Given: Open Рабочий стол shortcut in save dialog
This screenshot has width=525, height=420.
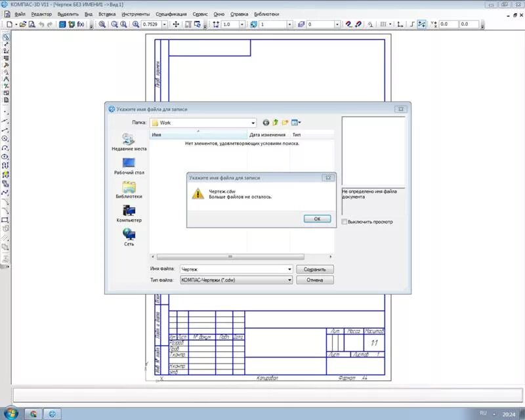Looking at the screenshot, I should 129,166.
